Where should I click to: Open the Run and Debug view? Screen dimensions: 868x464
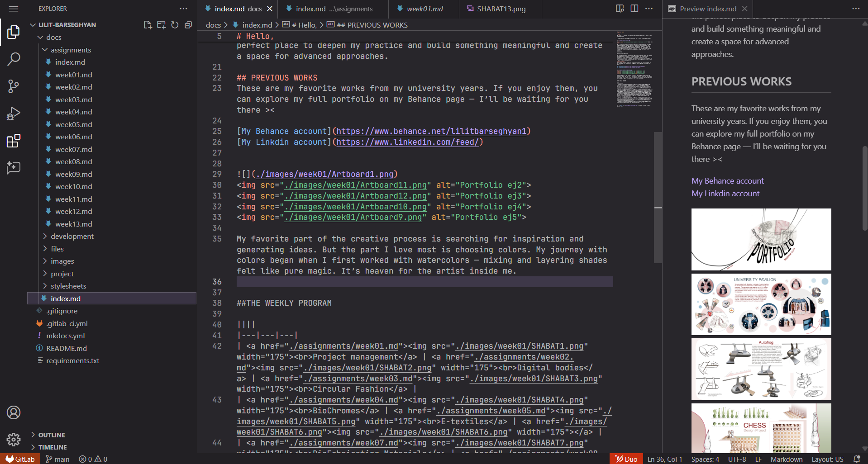coord(14,114)
